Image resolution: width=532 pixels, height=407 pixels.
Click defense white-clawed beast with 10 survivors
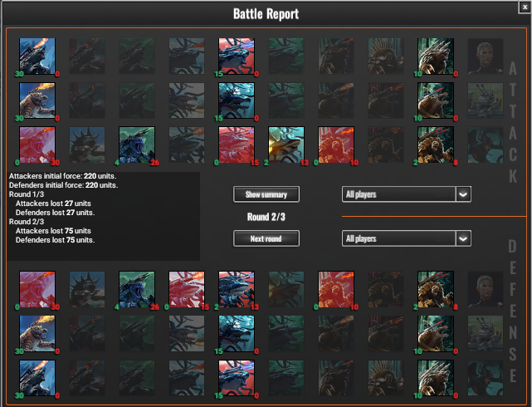pos(436,378)
